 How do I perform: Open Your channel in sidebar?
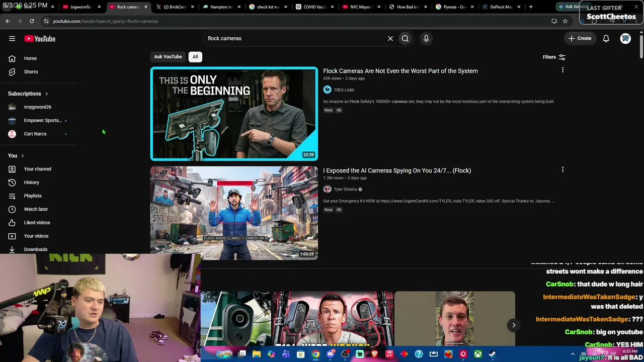point(38,169)
